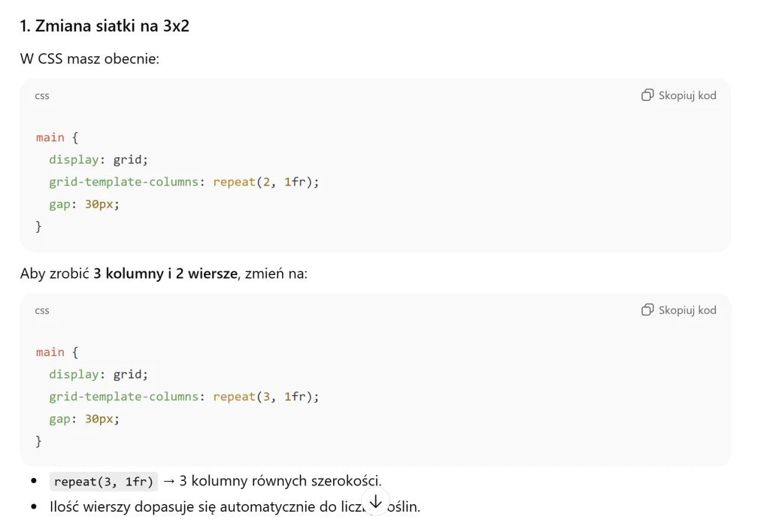The width and height of the screenshot is (770, 532).
Task: Click the overlapping-squares icon beside first Skopiuj kod
Action: coord(647,95)
